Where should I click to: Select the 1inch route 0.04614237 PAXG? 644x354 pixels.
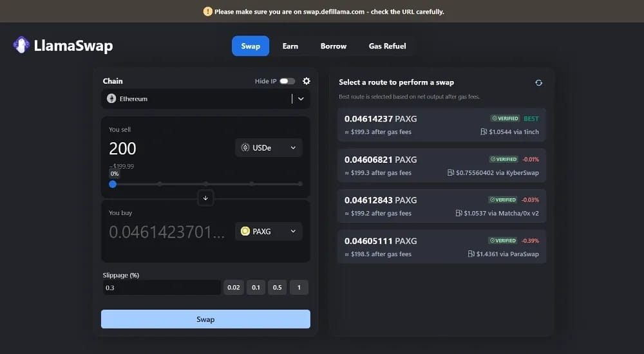[x=442, y=125]
